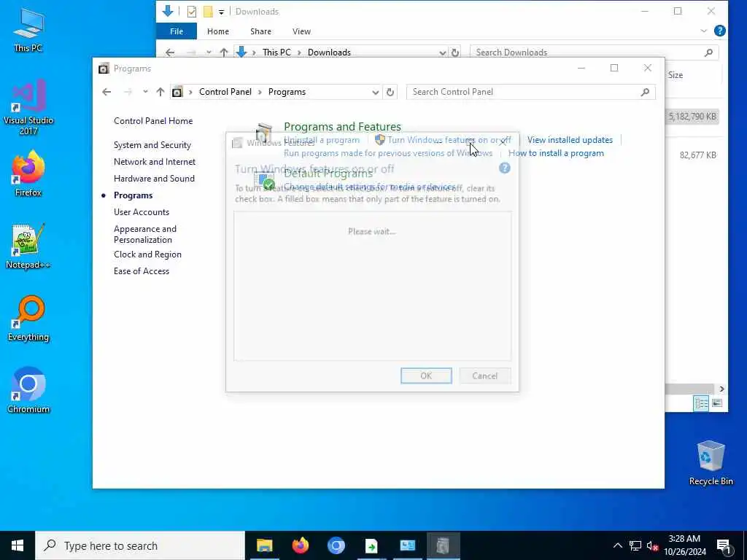Click View installed updates link
The image size is (747, 560).
click(x=570, y=140)
